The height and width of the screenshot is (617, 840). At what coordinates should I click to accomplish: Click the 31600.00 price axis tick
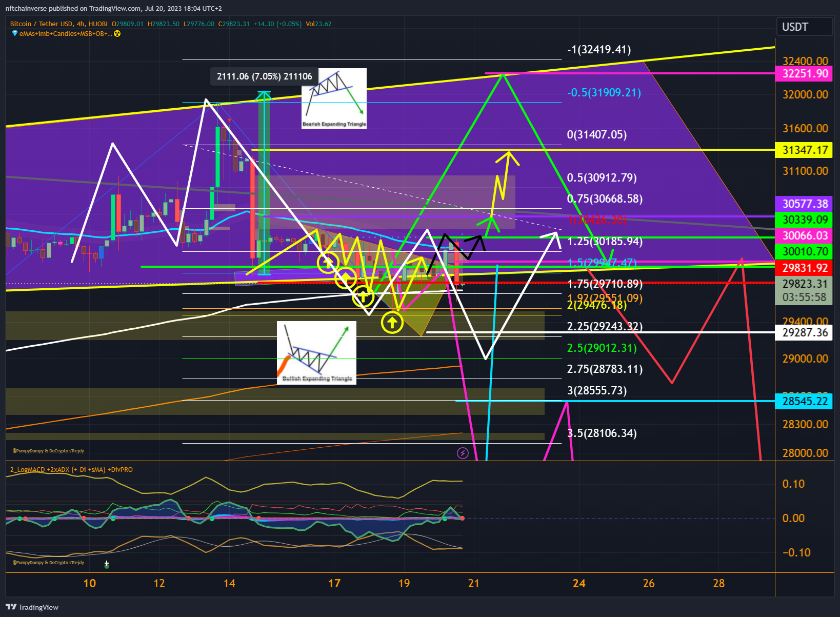pos(805,128)
